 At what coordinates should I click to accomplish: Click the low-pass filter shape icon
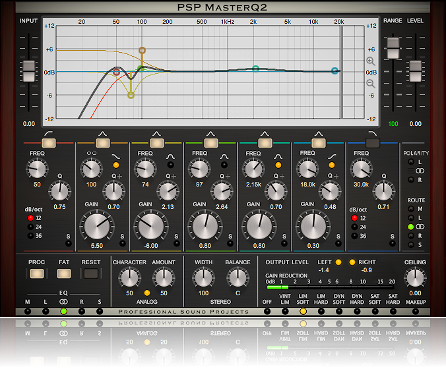[372, 134]
